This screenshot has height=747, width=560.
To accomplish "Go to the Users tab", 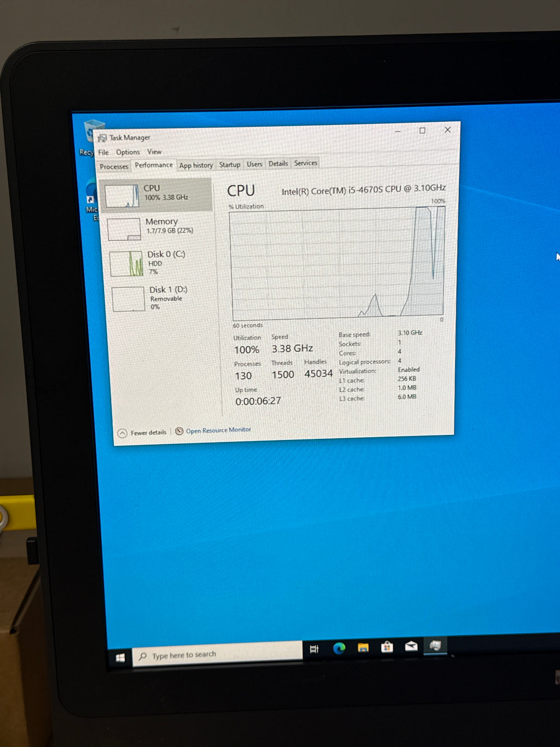I will click(x=254, y=164).
